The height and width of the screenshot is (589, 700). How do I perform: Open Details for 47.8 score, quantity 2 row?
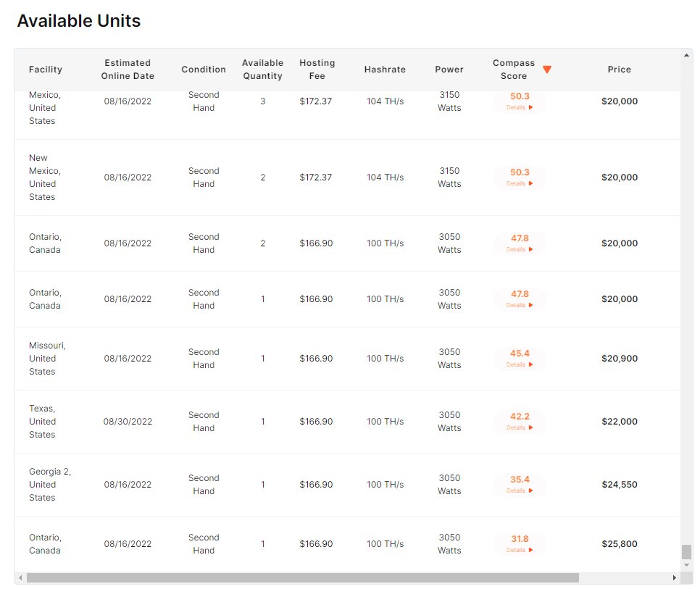click(519, 249)
